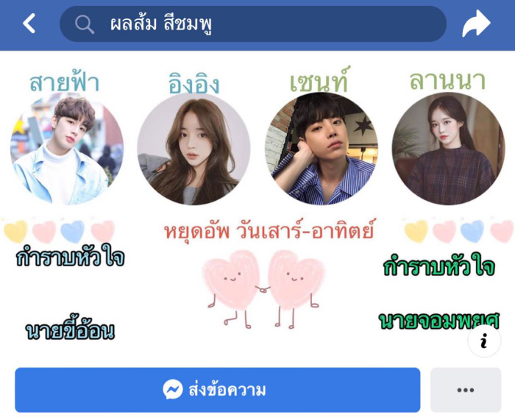This screenshot has width=515, height=420.
Task: Click the circular photo under สายฟ้า label
Action: [x=67, y=149]
